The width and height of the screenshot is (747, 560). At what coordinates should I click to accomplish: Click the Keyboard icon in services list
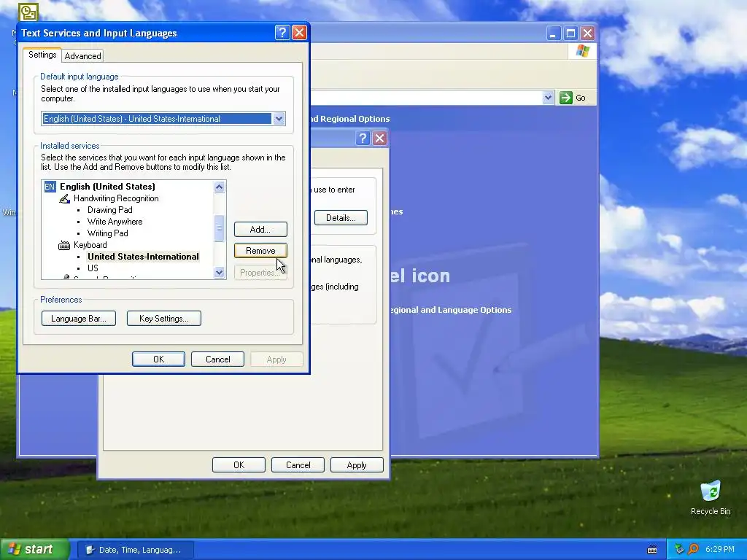click(64, 245)
